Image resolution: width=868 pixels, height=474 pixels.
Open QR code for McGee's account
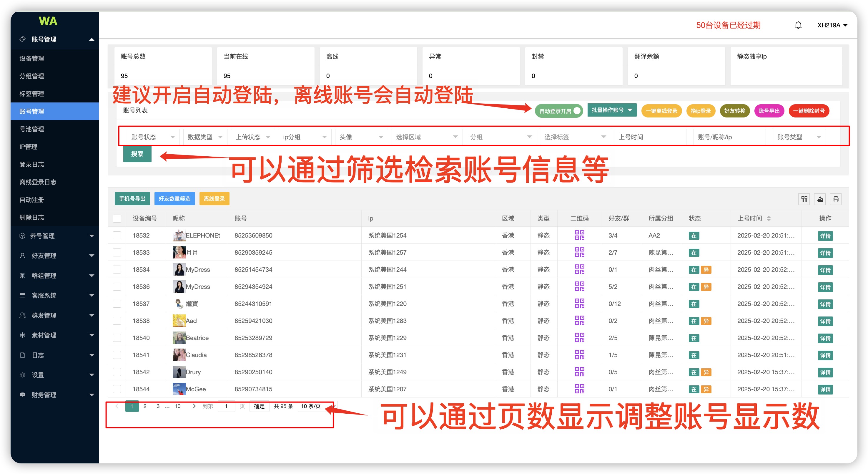[x=579, y=389]
